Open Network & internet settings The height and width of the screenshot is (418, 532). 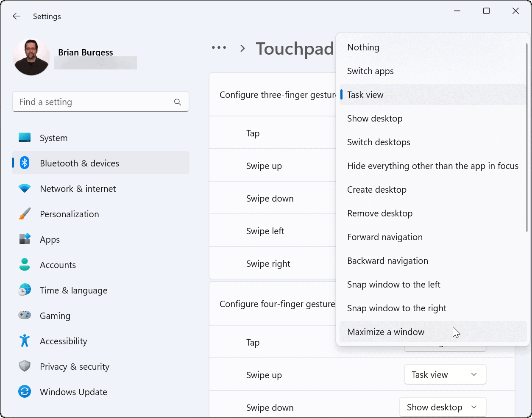pos(25,188)
